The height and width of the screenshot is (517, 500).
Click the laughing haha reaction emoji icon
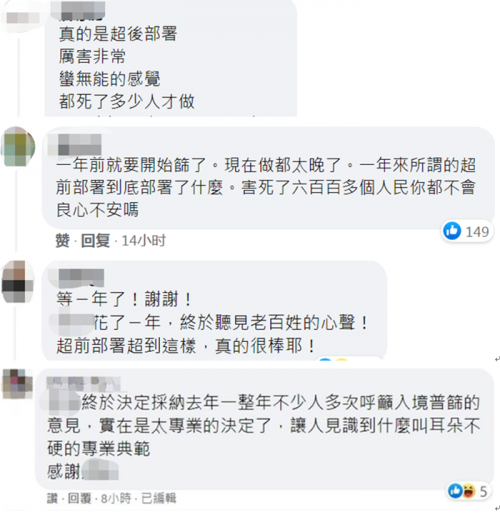coord(468,491)
